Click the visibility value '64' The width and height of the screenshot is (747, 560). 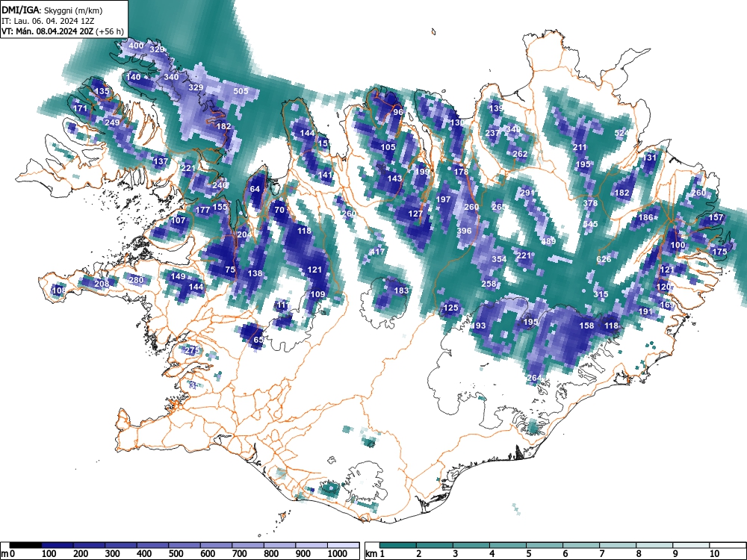pos(255,189)
